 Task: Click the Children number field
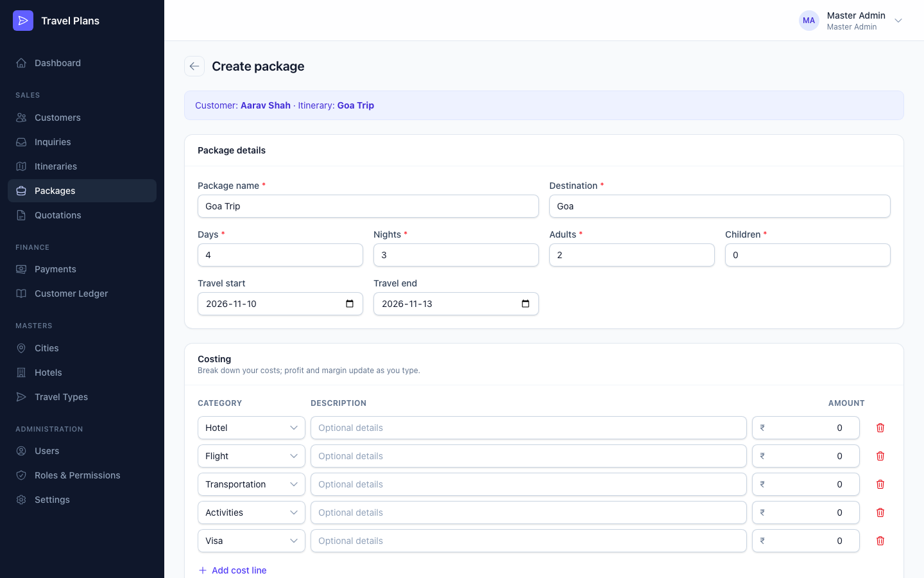coord(808,255)
